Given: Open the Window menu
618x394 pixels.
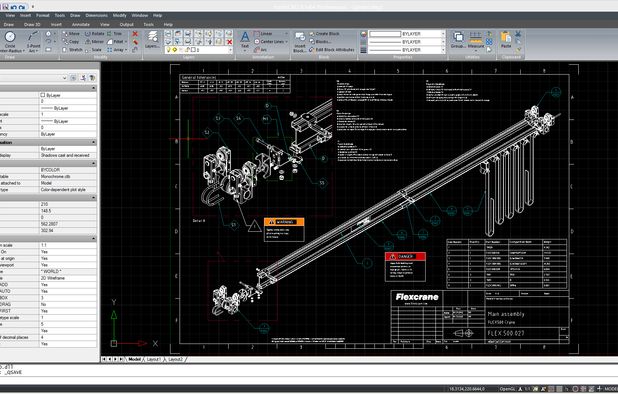Looking at the screenshot, I should click(x=140, y=15).
